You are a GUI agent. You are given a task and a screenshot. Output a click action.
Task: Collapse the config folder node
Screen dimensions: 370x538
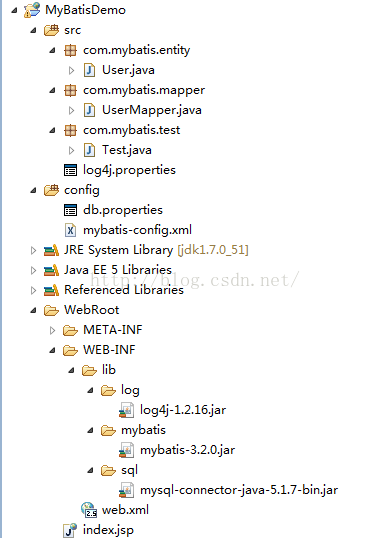[33, 190]
